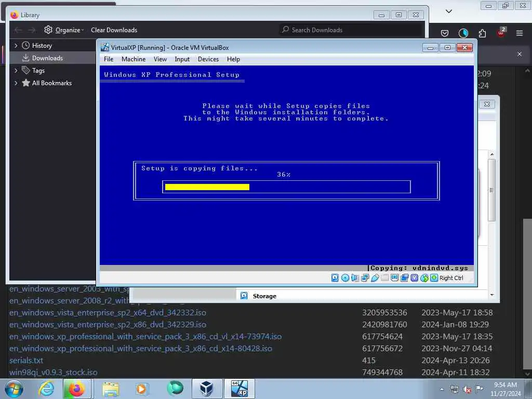This screenshot has width=532, height=399.
Task: Open the Windows Start orb
Action: pyautogui.click(x=14, y=389)
